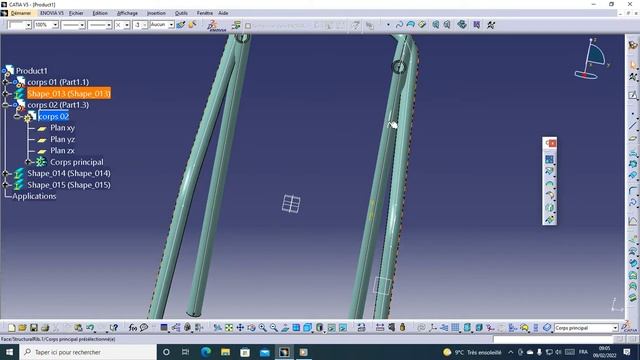Viewport: 640px width, 360px height.
Task: Click the Point tool in right toolbar
Action: [633, 114]
